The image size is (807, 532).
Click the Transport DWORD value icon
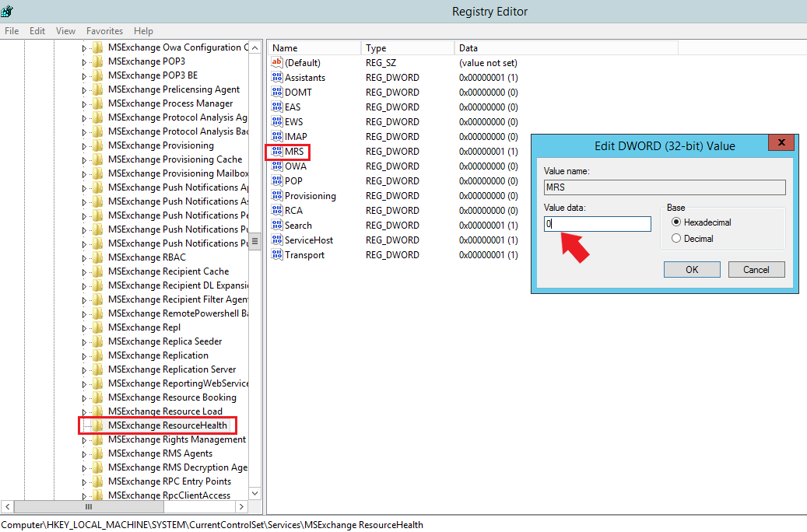click(x=277, y=255)
